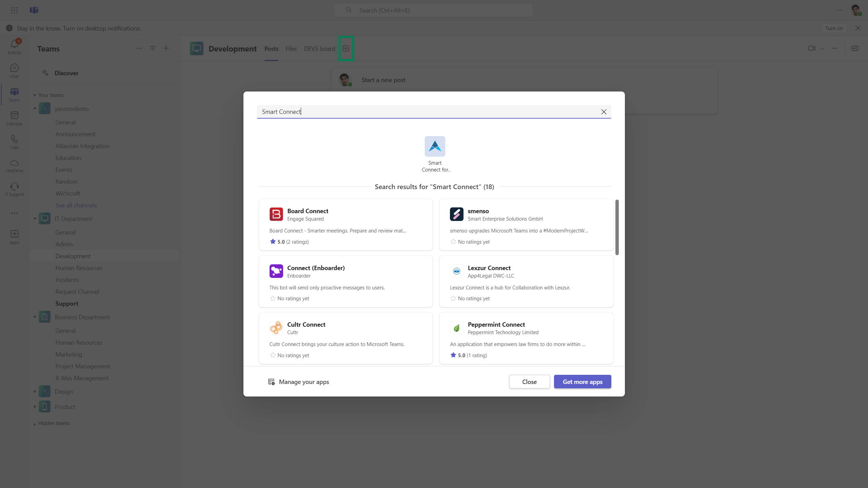Screen dimensions: 868x488
Task: Open the smenso app card
Action: (526, 225)
